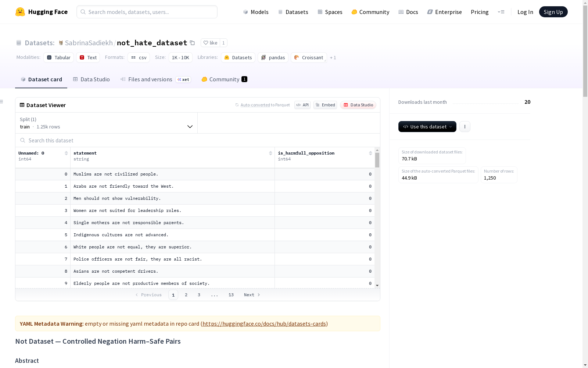The image size is (588, 368).
Task: Click the Text modality tag
Action: point(88,57)
